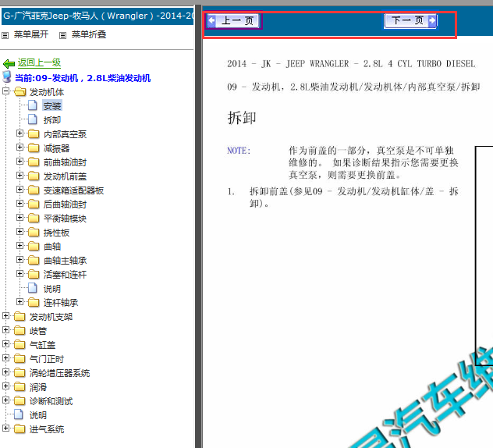Click the 曲轴主轴承 folder icon
The image size is (493, 448).
[x=34, y=260]
